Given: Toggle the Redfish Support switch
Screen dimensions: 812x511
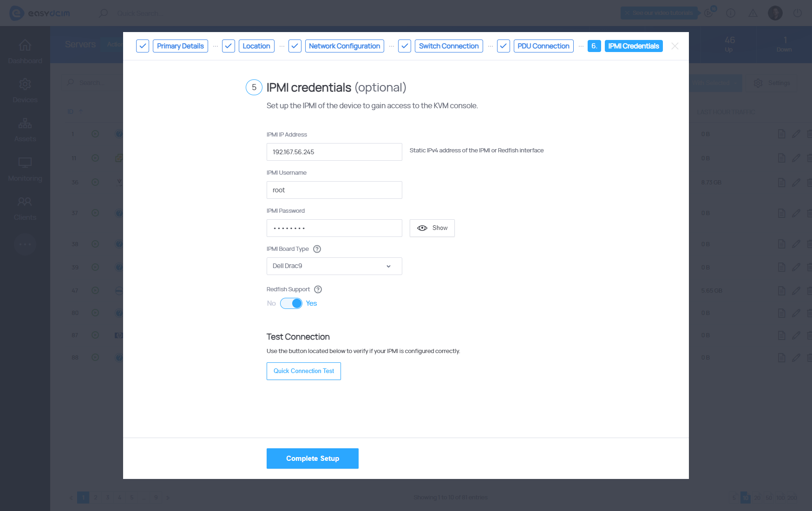Looking at the screenshot, I should [291, 303].
